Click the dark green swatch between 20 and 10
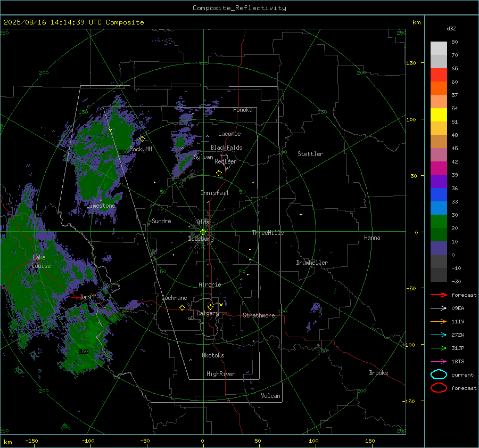 (439, 235)
